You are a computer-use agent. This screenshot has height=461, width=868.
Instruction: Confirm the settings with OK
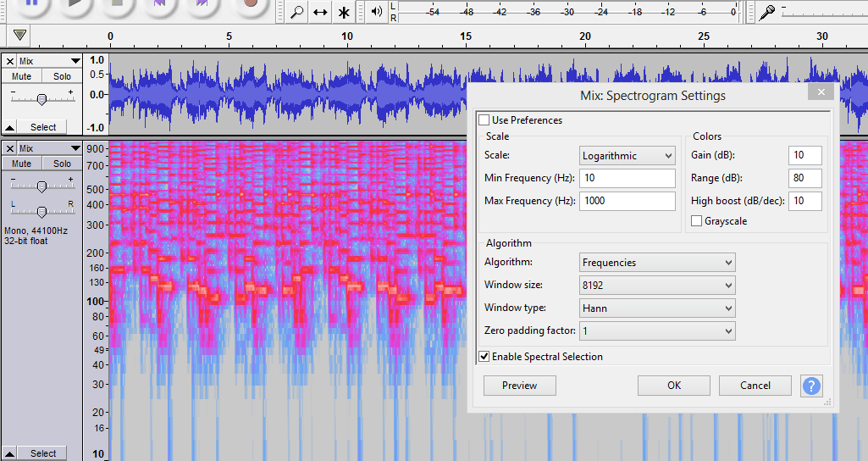[x=674, y=386]
